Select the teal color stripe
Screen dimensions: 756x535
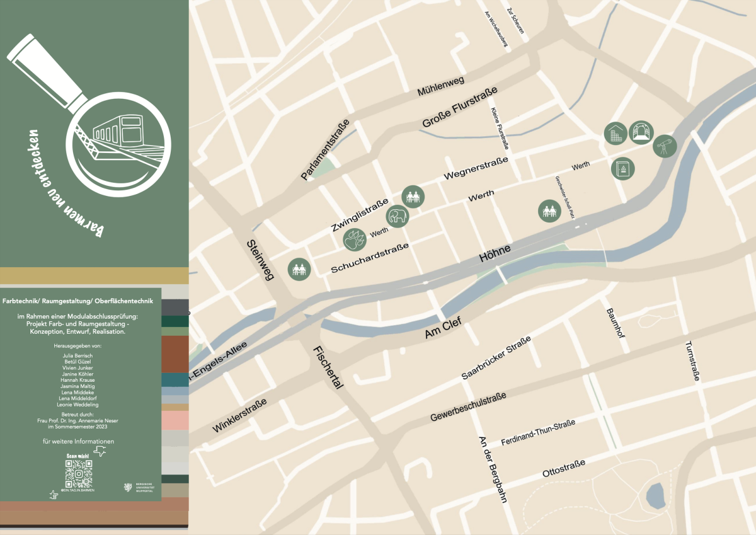click(x=175, y=379)
